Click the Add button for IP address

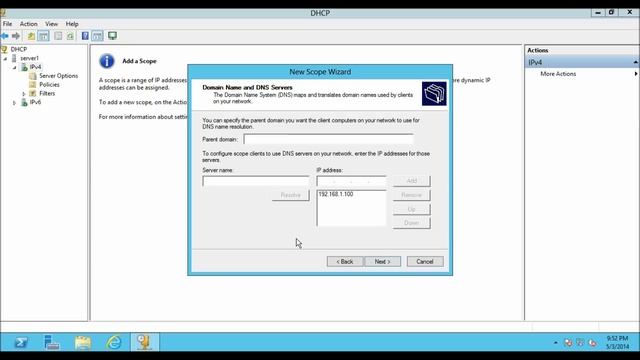tap(411, 181)
